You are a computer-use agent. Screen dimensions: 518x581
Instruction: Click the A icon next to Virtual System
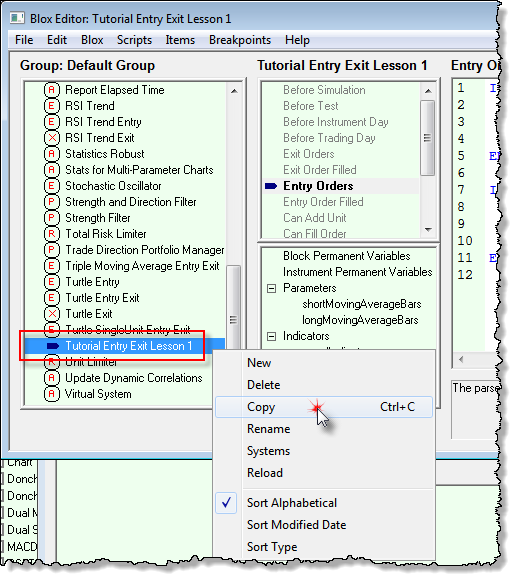click(x=52, y=394)
